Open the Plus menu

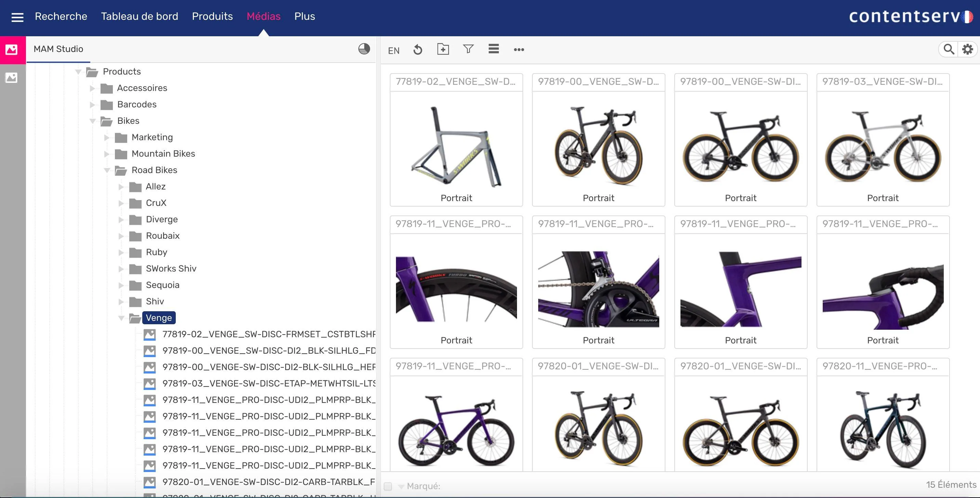pos(304,16)
